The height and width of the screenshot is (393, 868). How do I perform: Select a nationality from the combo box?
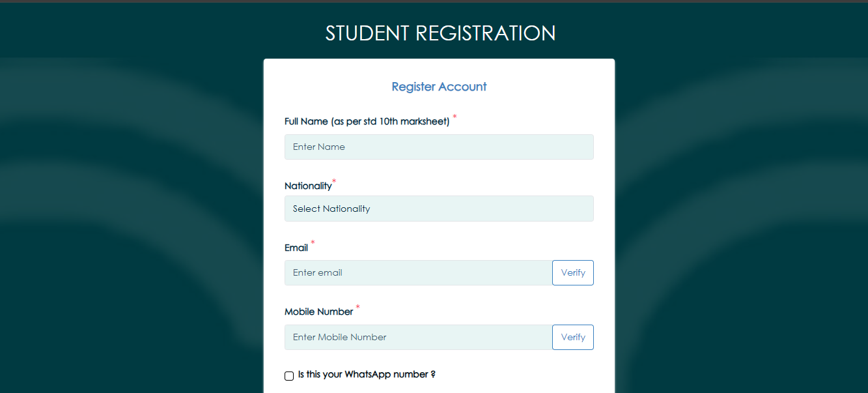point(439,209)
